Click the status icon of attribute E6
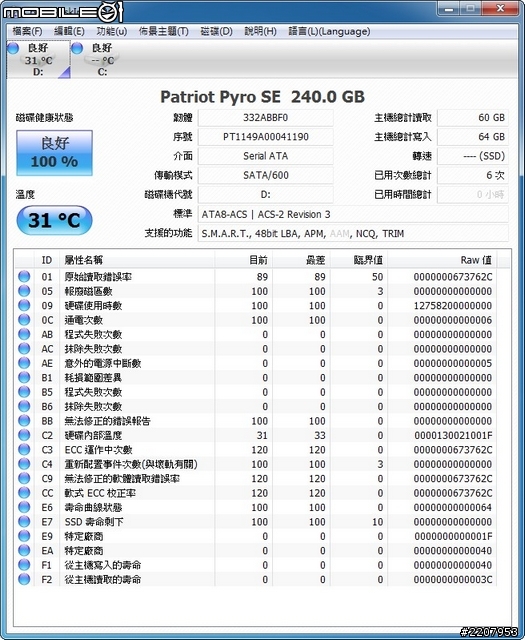 click(24, 507)
